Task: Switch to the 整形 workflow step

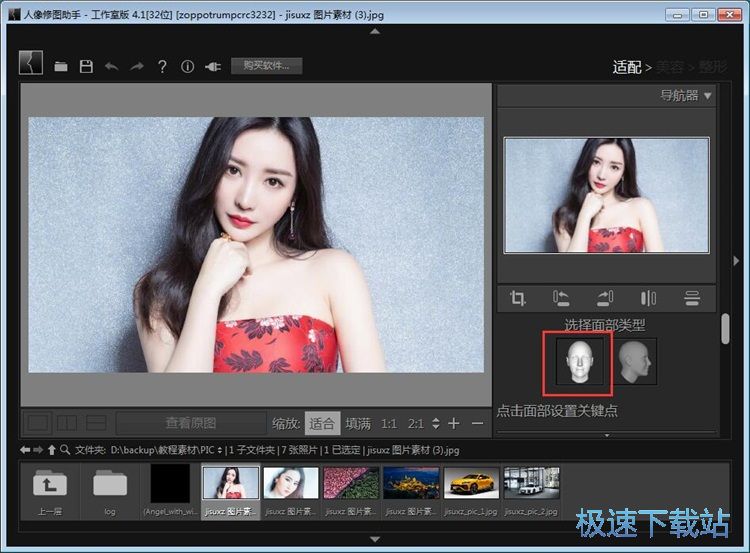Action: (x=713, y=67)
